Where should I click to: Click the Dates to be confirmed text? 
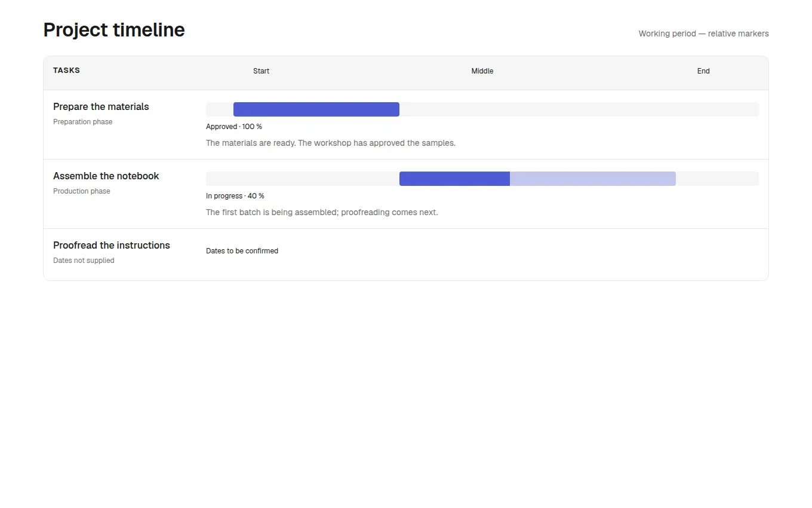click(x=242, y=251)
